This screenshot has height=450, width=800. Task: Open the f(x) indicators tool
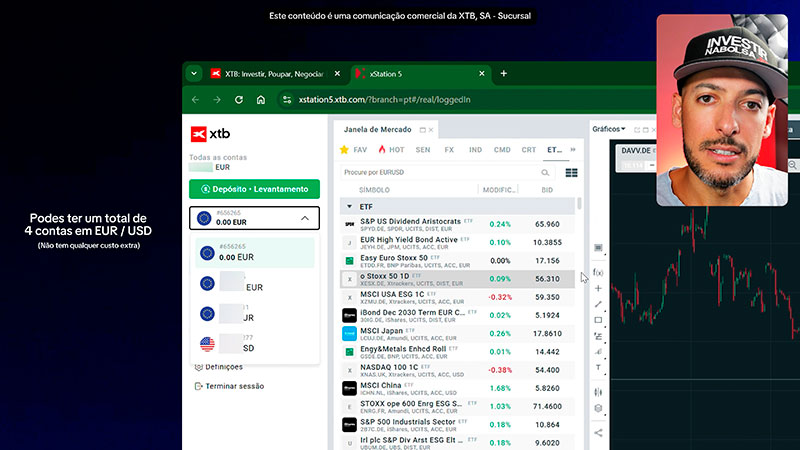pos(598,272)
